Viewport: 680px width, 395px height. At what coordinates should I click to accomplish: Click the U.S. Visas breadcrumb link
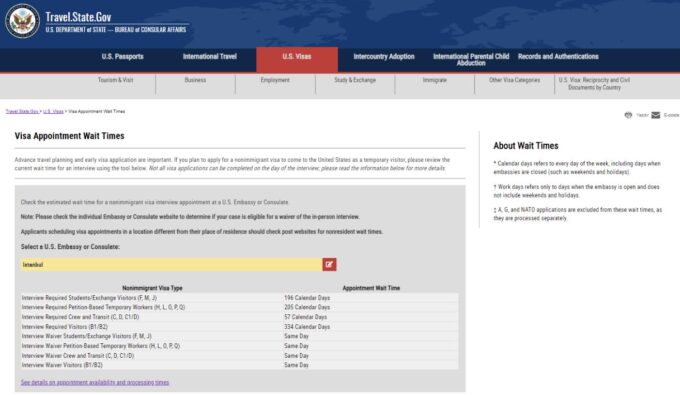(x=53, y=111)
